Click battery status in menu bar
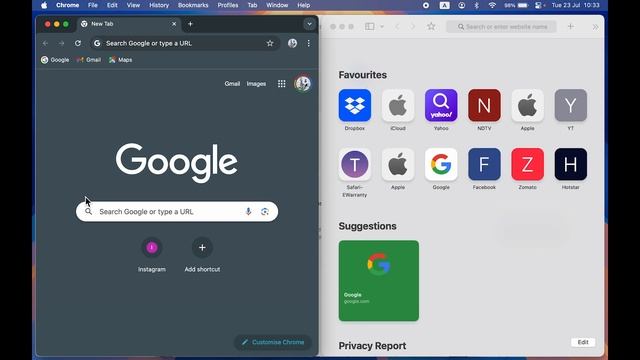Screen dimensions: 640x360 (516, 5)
